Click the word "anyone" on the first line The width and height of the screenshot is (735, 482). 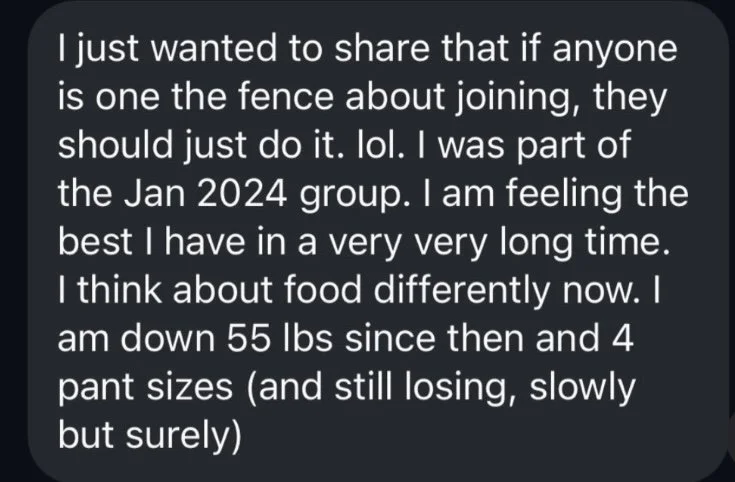615,53
